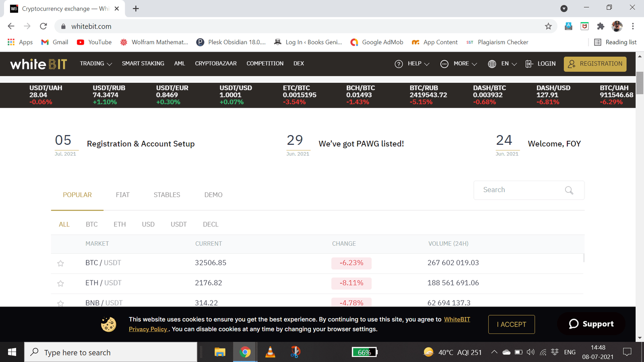The image size is (644, 362).
Task: Open Apps bookmark shortcut
Action: 20,42
